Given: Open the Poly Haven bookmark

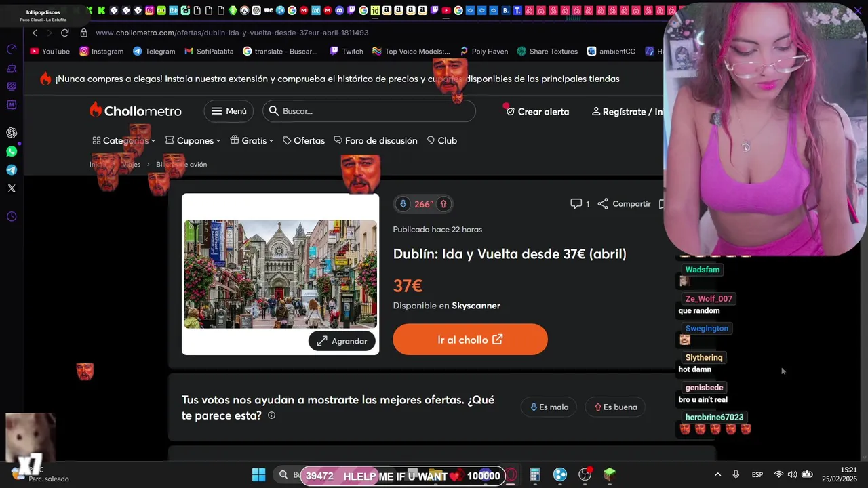Looking at the screenshot, I should (x=484, y=51).
